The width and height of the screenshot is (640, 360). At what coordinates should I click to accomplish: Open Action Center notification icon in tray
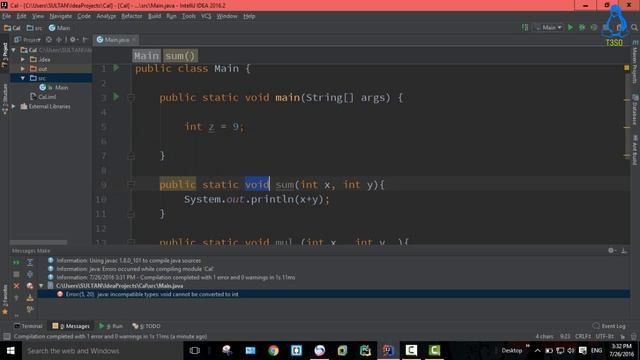(583, 351)
